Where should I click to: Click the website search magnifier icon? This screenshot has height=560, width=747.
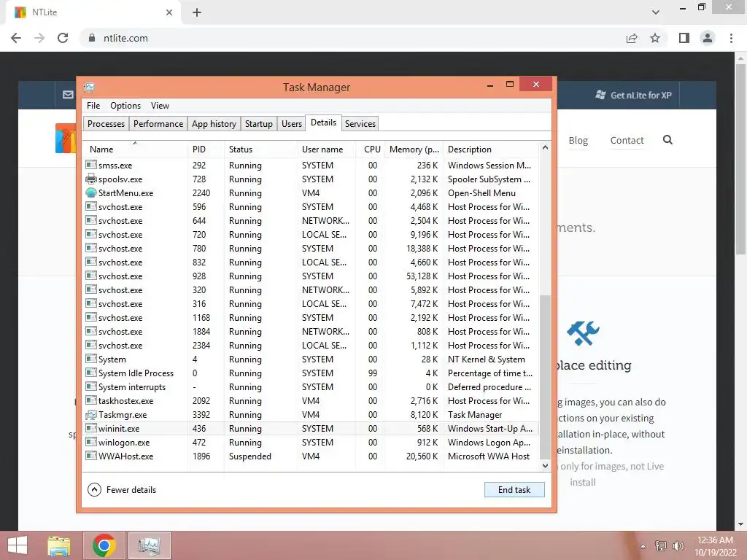point(668,139)
